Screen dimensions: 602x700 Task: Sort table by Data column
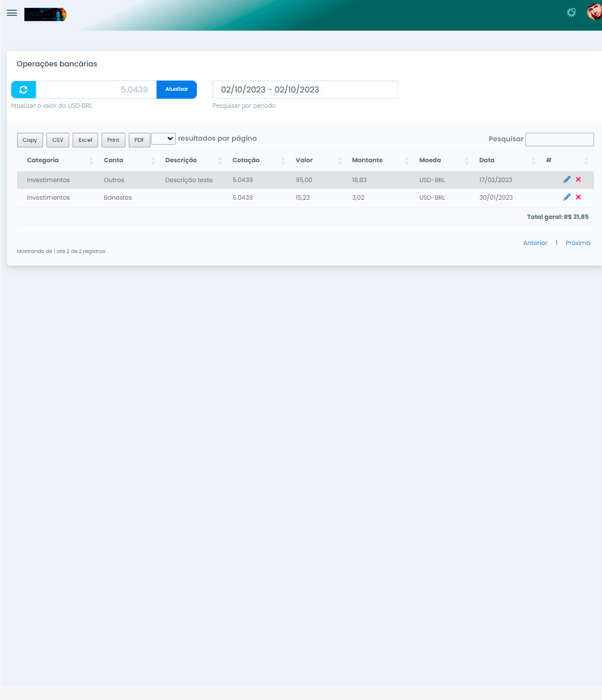[x=487, y=161]
